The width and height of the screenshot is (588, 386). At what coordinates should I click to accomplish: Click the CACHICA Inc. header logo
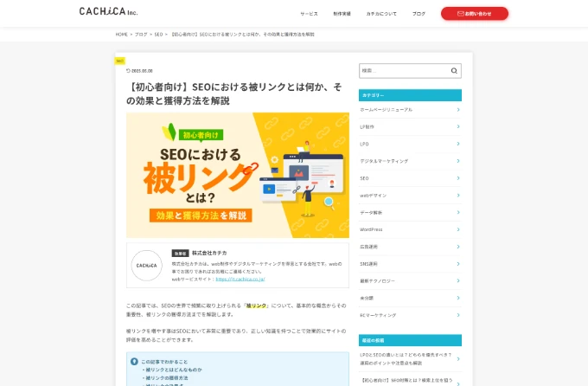[108, 11]
